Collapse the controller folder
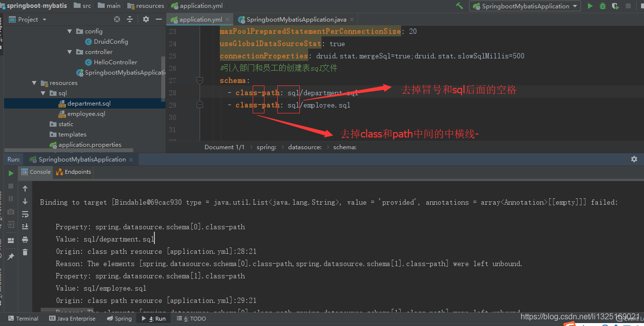The width and height of the screenshot is (644, 326). point(70,52)
